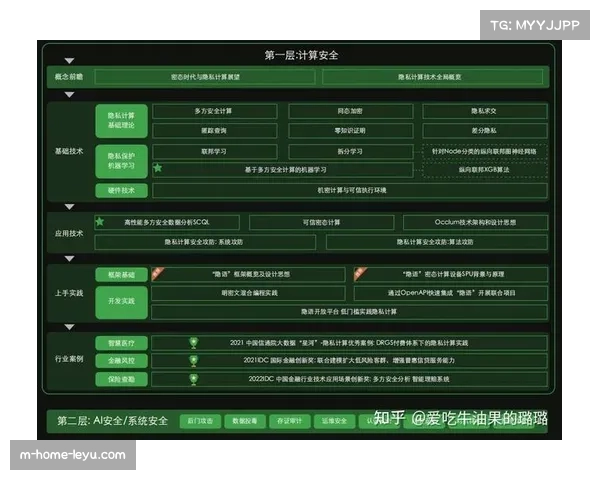Expand the arrow above the 上手实践 section
Image resolution: width=600 pixels, height=480 pixels.
click(69, 258)
